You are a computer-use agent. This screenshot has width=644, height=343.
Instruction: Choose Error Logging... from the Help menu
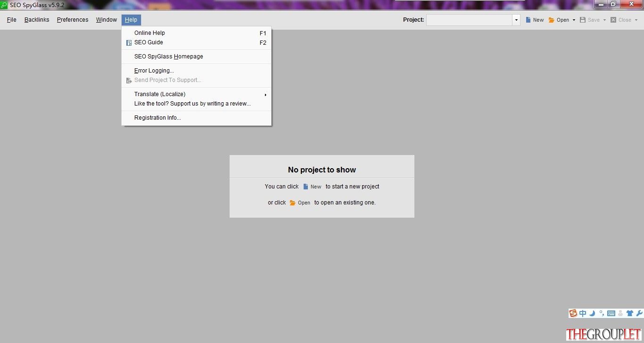tap(197, 71)
